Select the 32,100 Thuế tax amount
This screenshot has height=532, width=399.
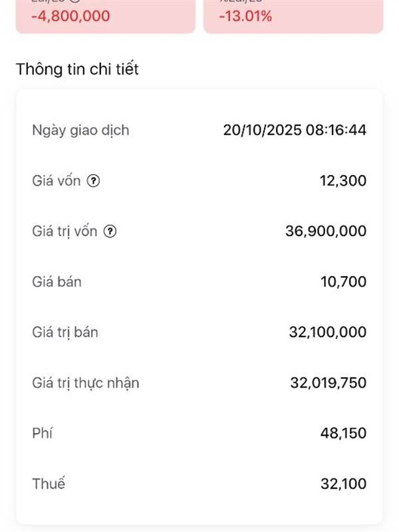click(343, 484)
